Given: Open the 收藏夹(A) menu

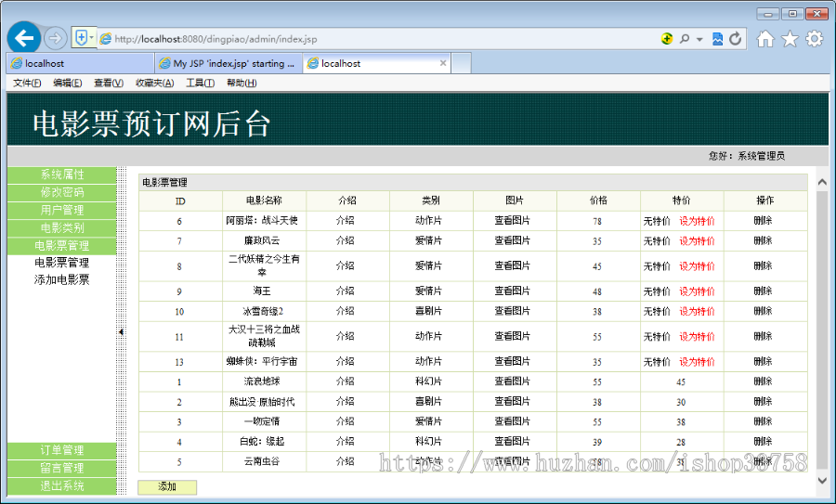Looking at the screenshot, I should (x=154, y=83).
